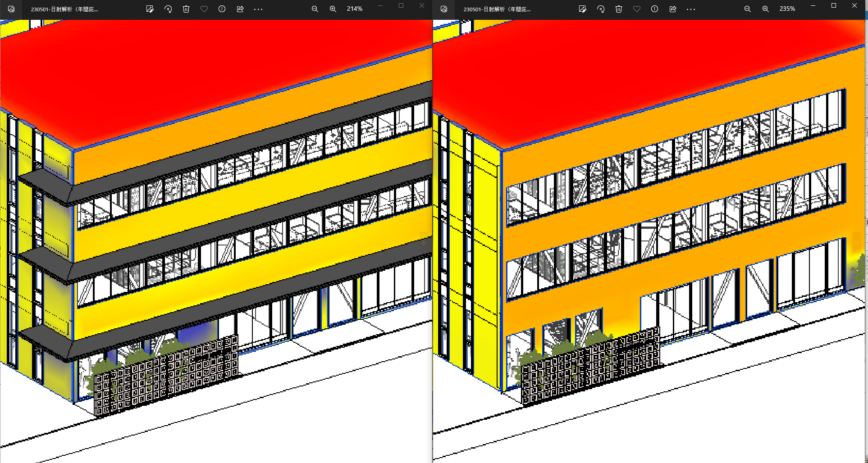
Task: Toggle favorite heart in left window
Action: point(204,9)
